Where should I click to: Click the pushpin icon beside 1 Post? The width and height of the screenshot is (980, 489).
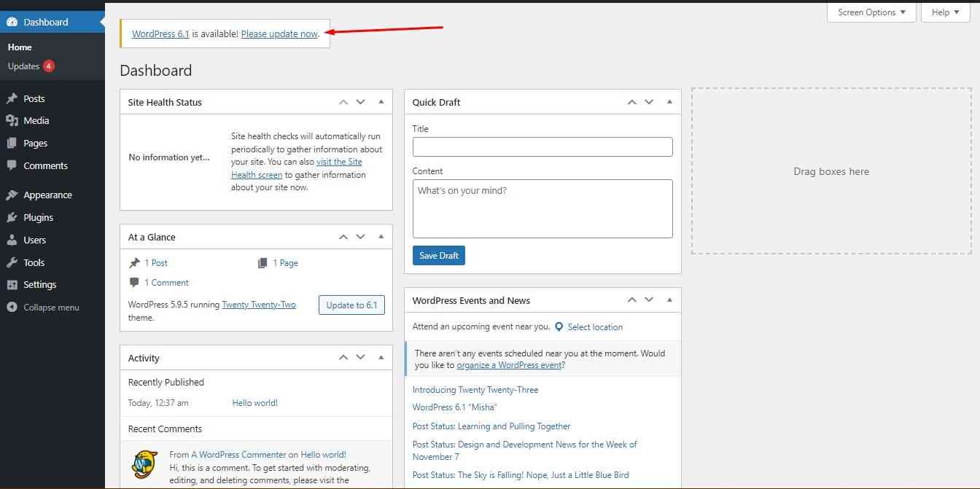point(134,263)
